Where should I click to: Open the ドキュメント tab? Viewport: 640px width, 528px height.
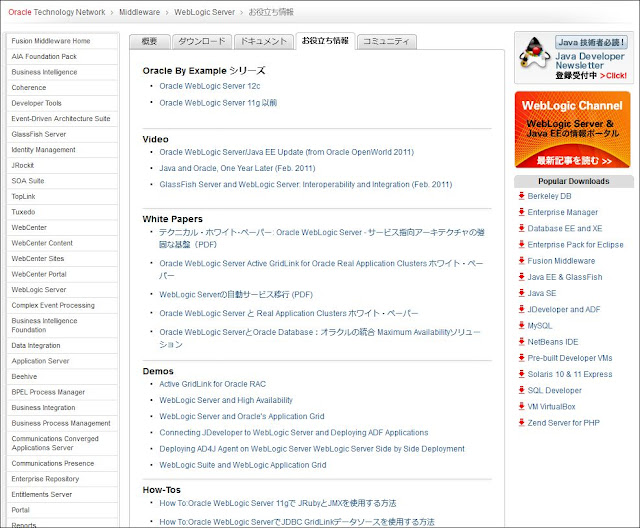point(264,41)
